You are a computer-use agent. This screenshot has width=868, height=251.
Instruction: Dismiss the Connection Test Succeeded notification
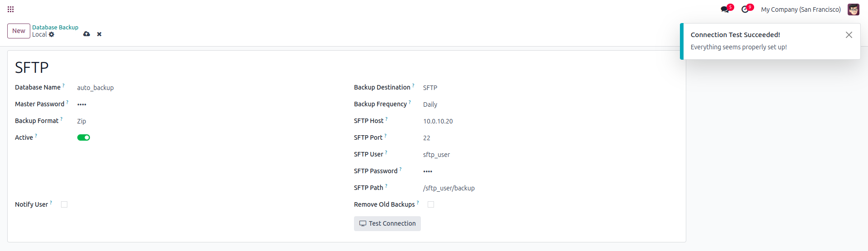tap(849, 35)
